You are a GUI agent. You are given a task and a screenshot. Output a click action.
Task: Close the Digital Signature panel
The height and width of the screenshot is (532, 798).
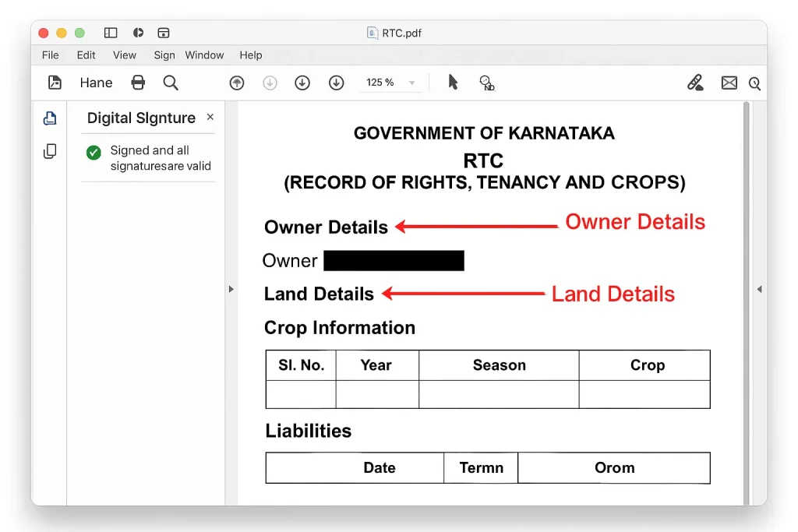[210, 118]
